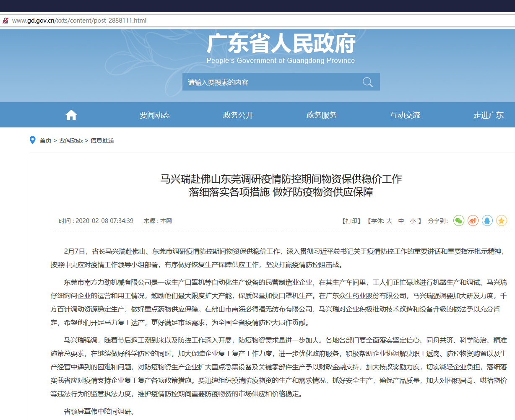
Task: Share article via QQ penguin icon
Action: pyautogui.click(x=487, y=220)
